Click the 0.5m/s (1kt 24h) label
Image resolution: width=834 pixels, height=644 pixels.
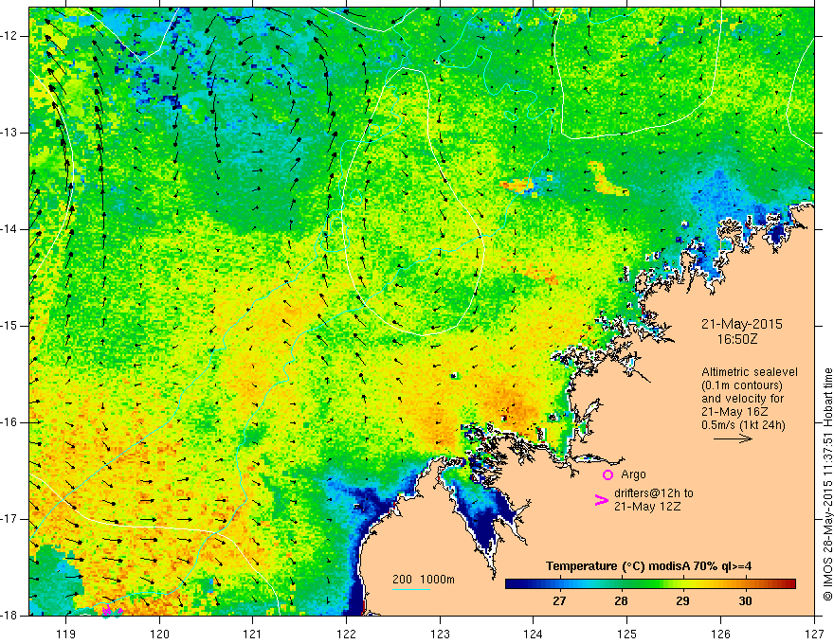point(743,425)
